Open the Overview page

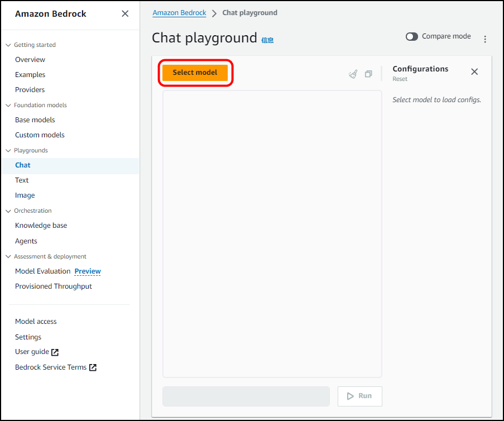[30, 60]
